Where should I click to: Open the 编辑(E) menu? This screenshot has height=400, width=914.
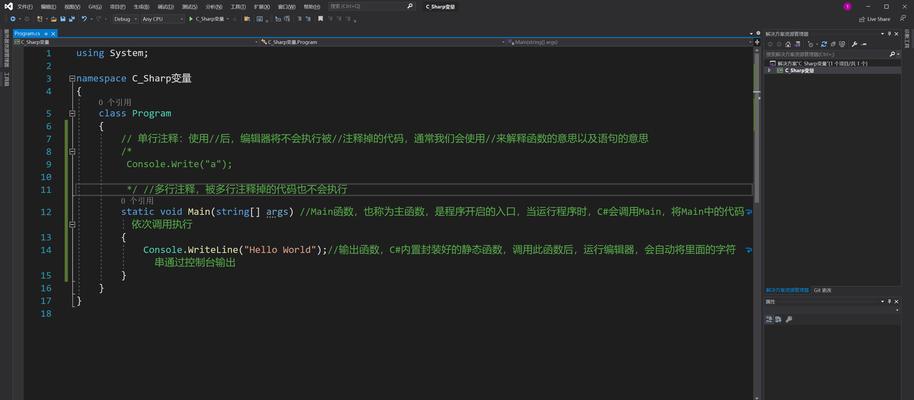(49, 6)
